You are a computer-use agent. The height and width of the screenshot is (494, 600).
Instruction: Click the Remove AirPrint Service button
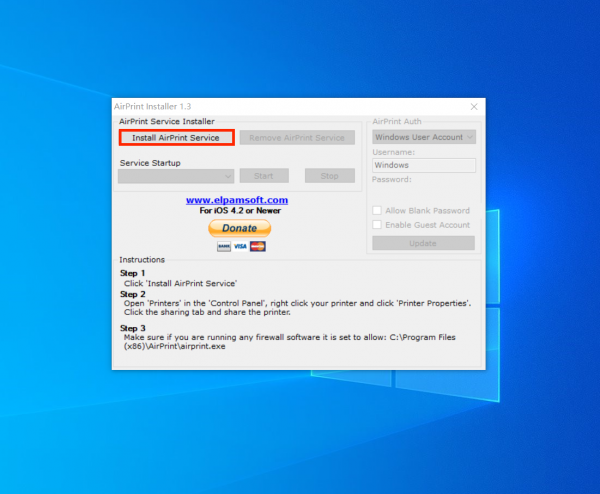[296, 137]
